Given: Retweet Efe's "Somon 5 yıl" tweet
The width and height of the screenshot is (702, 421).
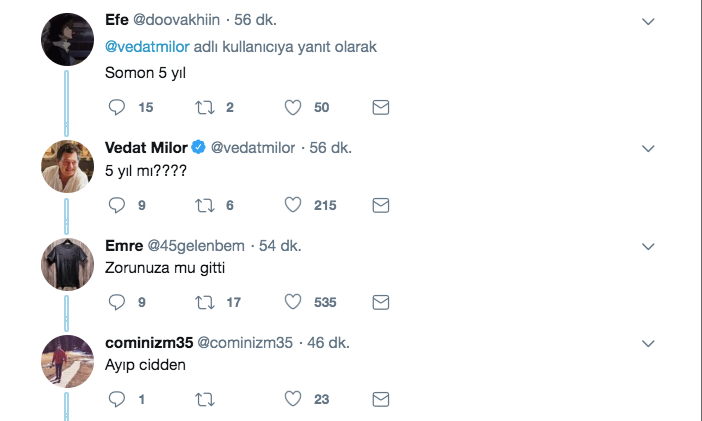Looking at the screenshot, I should pyautogui.click(x=205, y=107).
